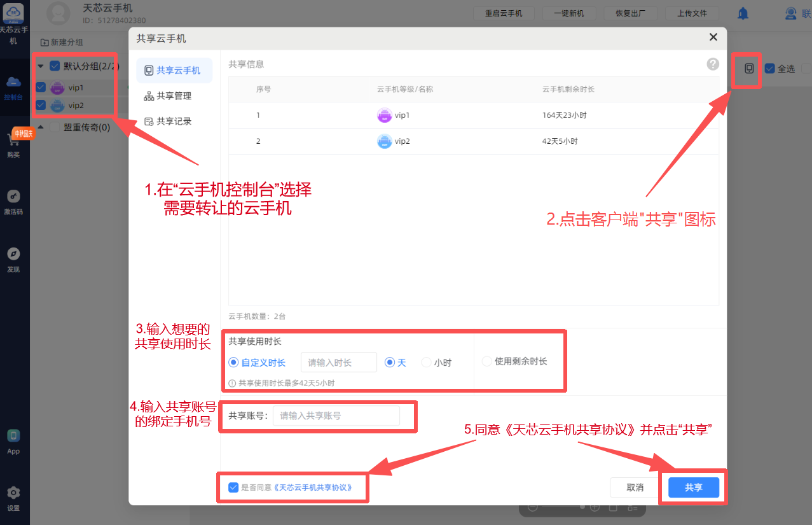Click the blue 共享 button
This screenshot has height=525, width=812.
coord(694,487)
